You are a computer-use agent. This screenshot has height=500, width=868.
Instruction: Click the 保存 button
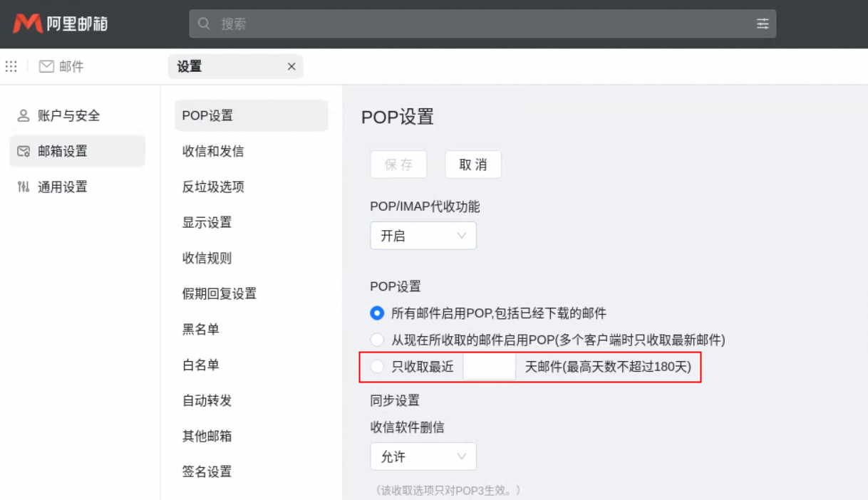(x=398, y=165)
